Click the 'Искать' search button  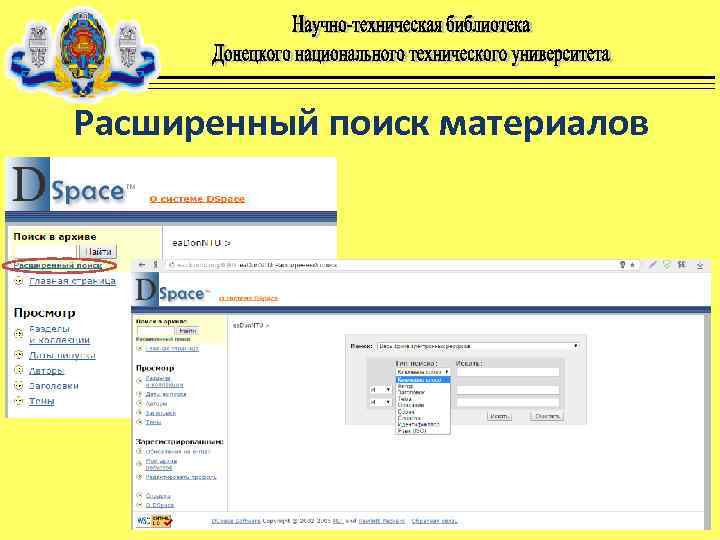[x=499, y=416]
